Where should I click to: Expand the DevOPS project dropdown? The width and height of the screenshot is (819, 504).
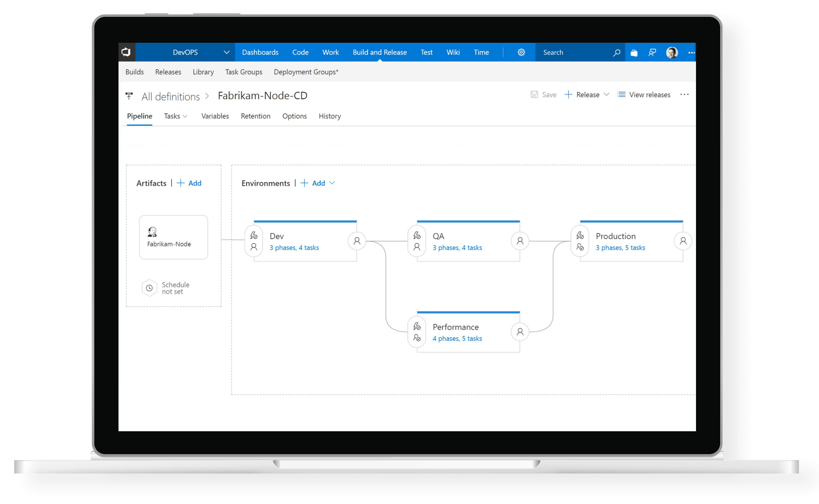pyautogui.click(x=226, y=52)
